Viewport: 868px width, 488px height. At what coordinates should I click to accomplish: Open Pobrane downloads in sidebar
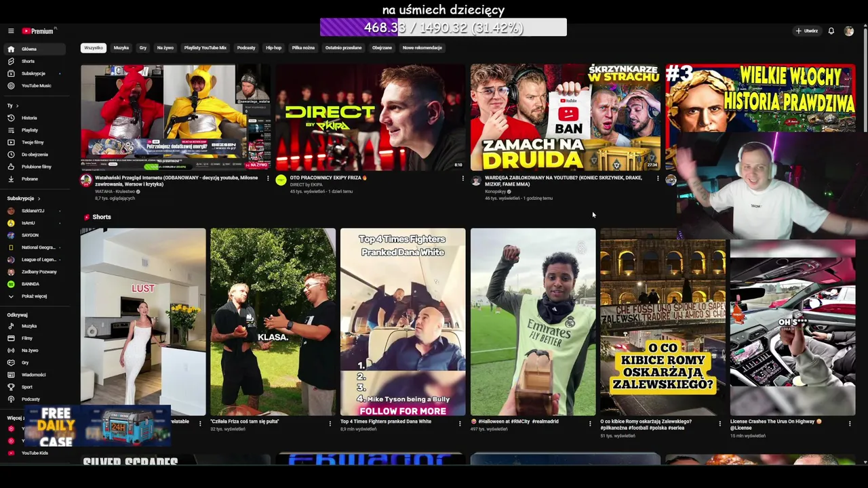(x=34, y=179)
